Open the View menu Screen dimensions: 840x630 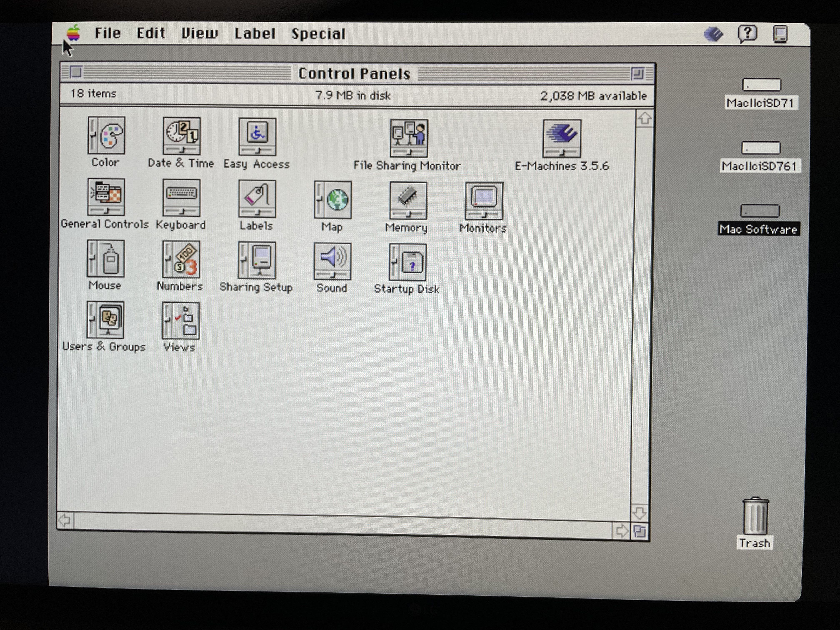pos(199,33)
